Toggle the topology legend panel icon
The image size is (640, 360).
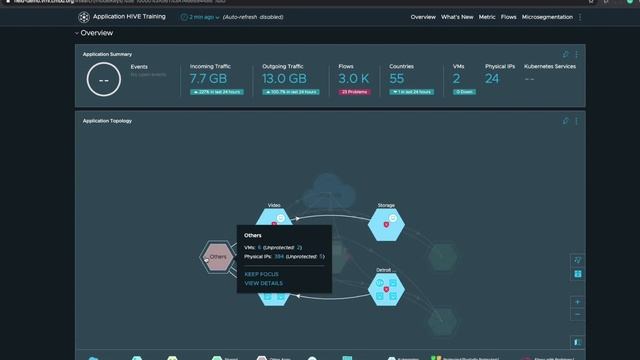(x=578, y=342)
